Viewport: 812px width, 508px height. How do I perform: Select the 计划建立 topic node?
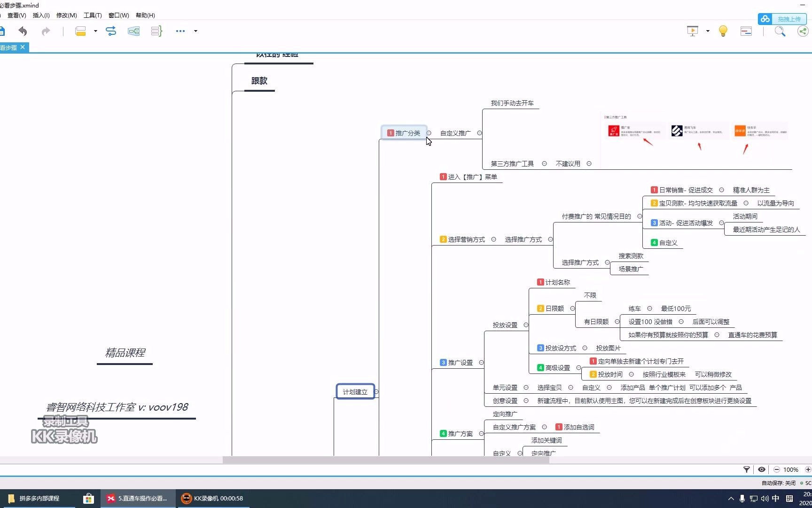[x=355, y=392]
